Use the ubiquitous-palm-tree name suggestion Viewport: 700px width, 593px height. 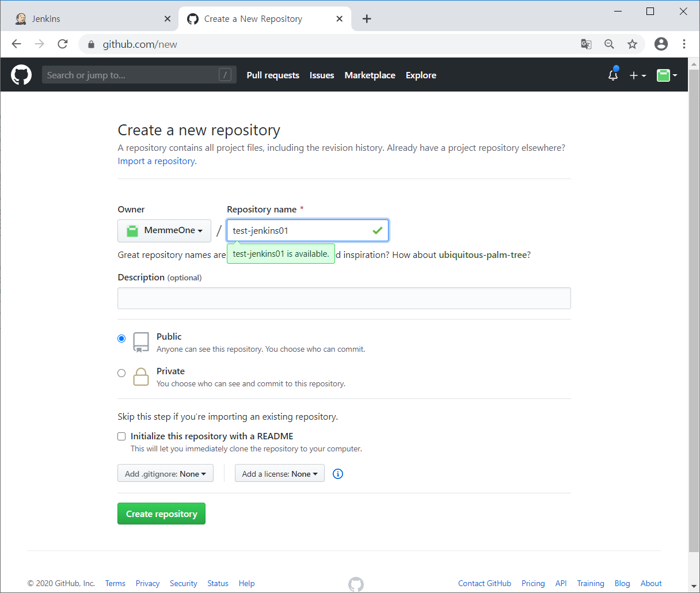click(x=483, y=254)
